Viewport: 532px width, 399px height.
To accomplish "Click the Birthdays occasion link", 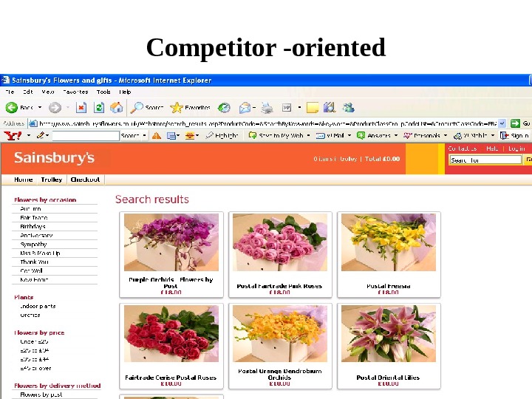I will coord(33,226).
